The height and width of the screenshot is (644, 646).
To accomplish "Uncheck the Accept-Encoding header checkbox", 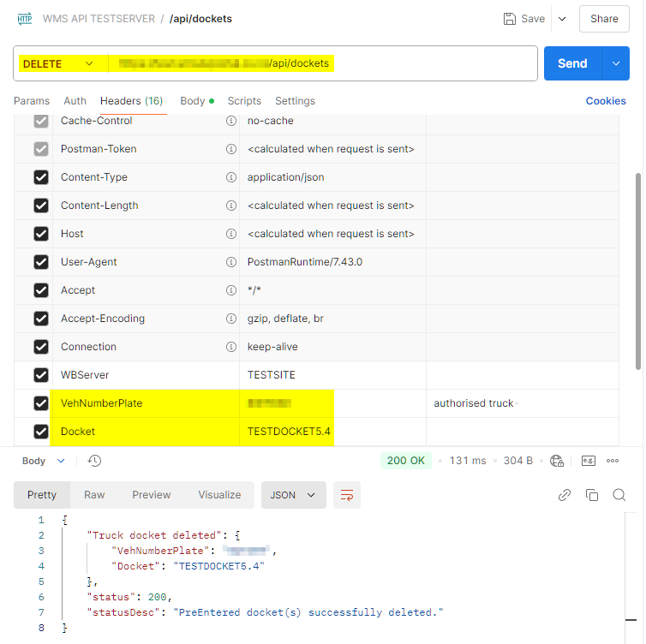I will pyautogui.click(x=41, y=319).
